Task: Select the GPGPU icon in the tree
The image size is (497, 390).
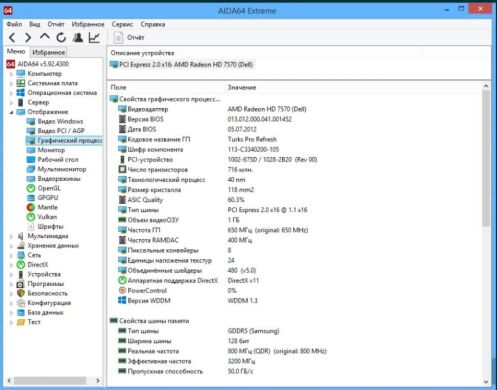Action: point(31,198)
